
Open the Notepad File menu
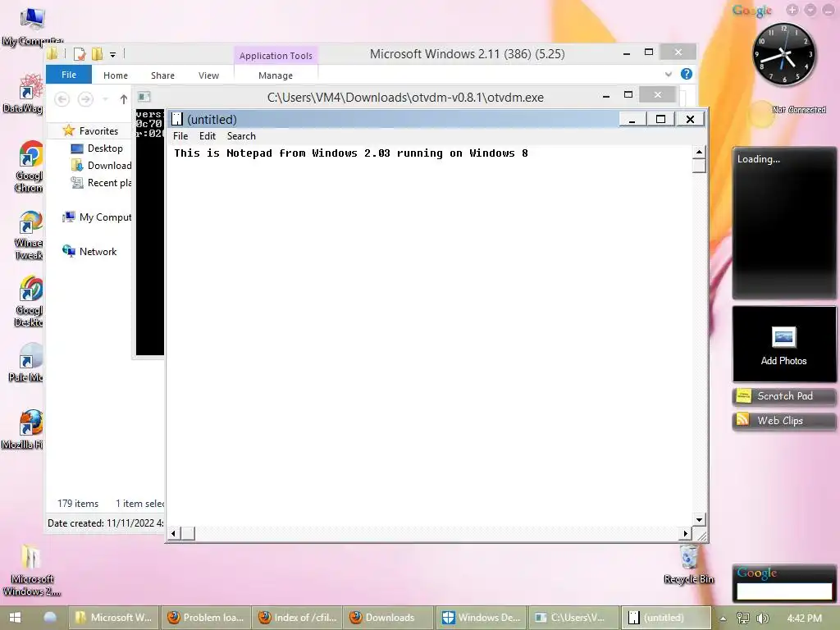tap(180, 136)
